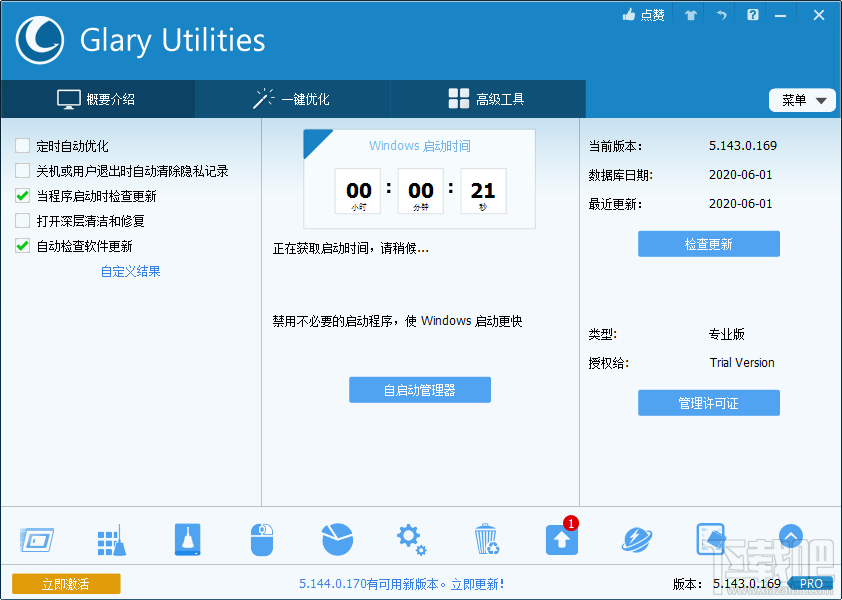Click the thumbs-up 点赞 icon

(643, 14)
